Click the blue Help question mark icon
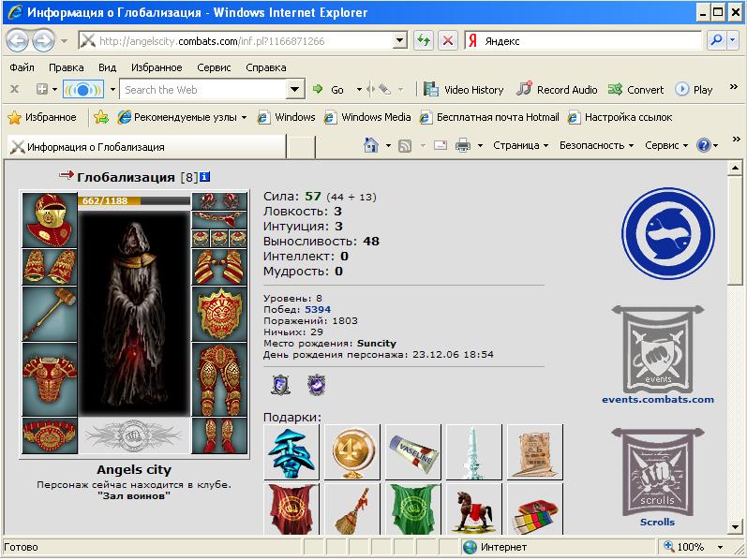The width and height of the screenshot is (747, 560). [703, 145]
